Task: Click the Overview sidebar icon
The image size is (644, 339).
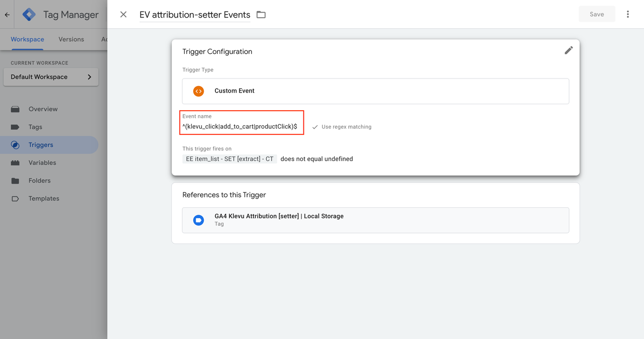Action: coord(15,109)
